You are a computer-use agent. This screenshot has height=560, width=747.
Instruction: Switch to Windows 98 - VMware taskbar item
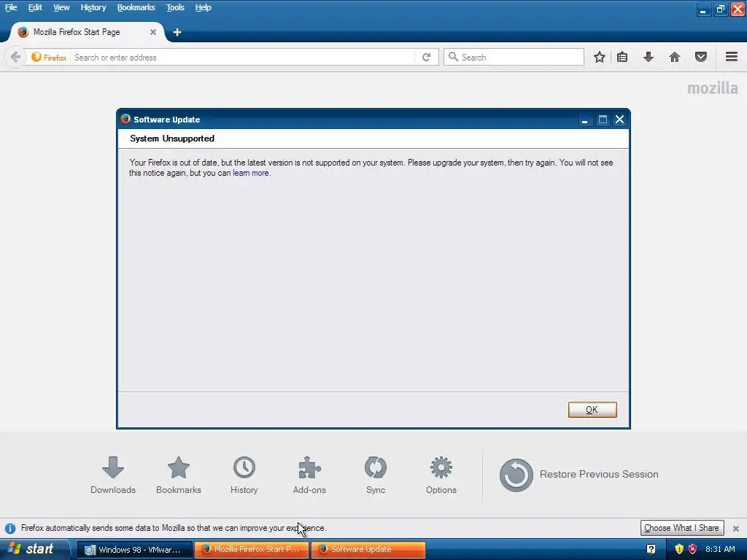click(x=135, y=550)
